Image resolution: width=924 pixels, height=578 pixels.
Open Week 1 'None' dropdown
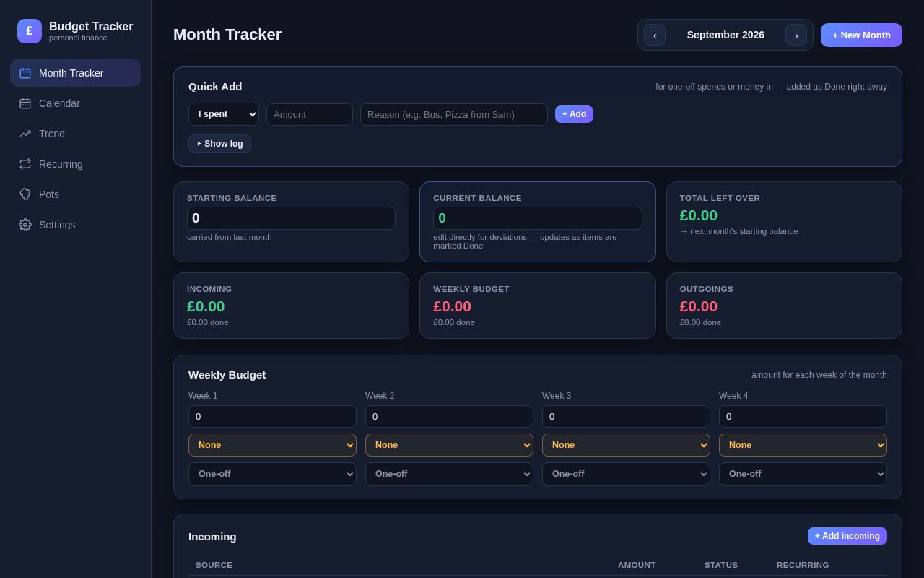pyautogui.click(x=272, y=445)
